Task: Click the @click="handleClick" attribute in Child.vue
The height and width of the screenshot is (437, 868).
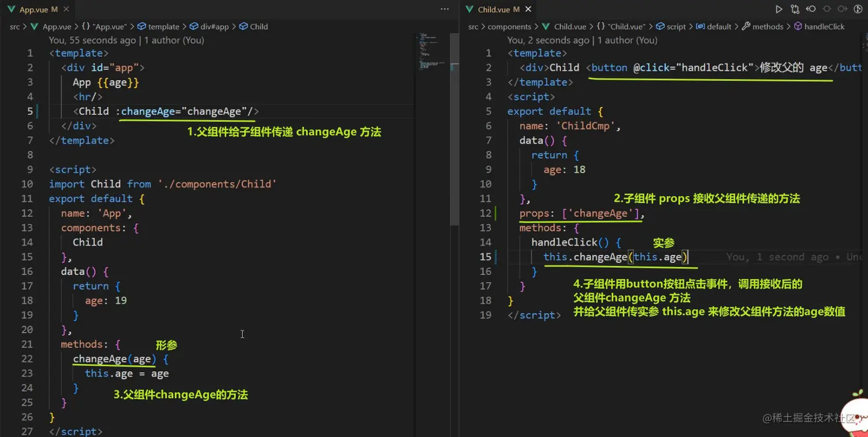Action: pyautogui.click(x=695, y=68)
